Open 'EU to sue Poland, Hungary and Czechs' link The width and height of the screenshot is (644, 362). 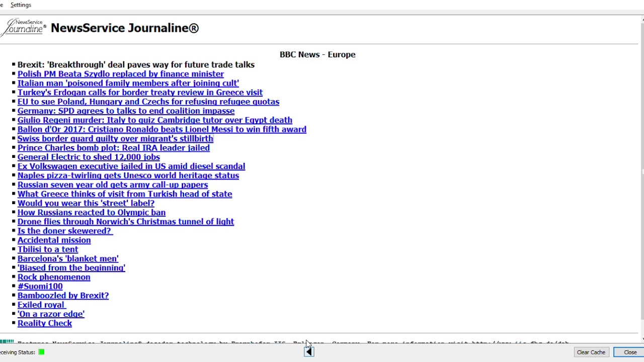click(148, 102)
